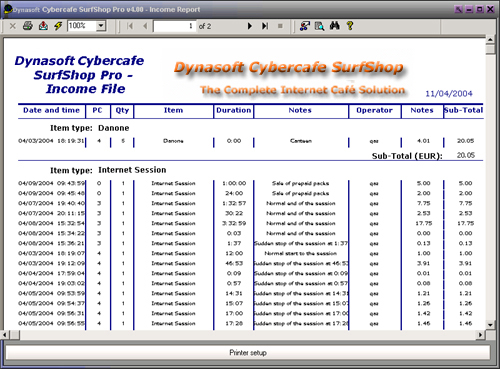This screenshot has width=500, height=369.
Task: Open the zoom percentage dropdown arrow
Action: [x=101, y=26]
